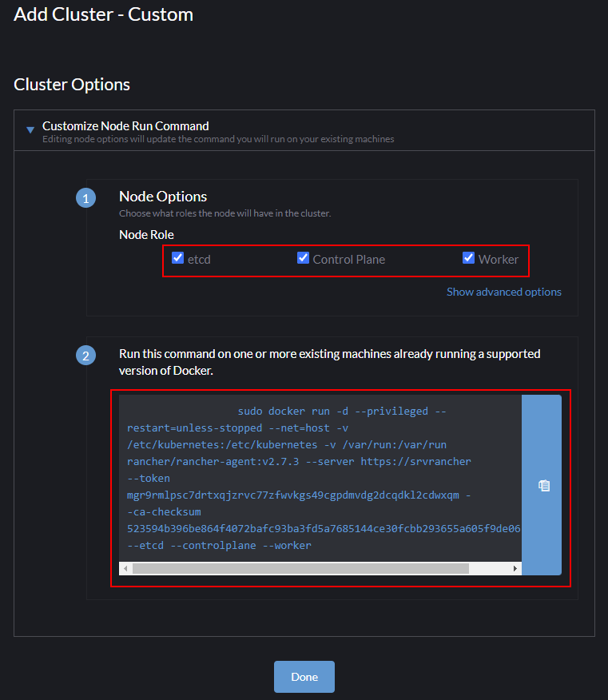Image resolution: width=608 pixels, height=700 pixels.
Task: Click the Cluster Options section heading
Action: (x=72, y=85)
